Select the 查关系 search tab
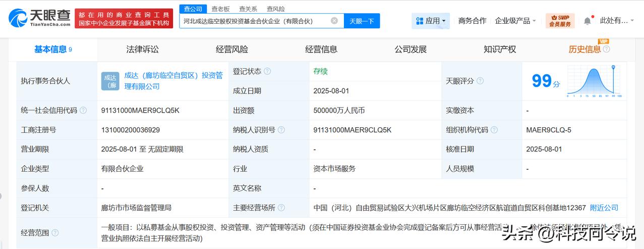Image resolution: width=644 pixels, height=249 pixels. (248, 9)
